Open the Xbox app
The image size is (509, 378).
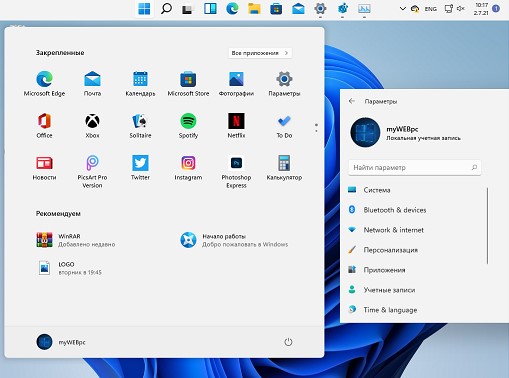point(92,125)
